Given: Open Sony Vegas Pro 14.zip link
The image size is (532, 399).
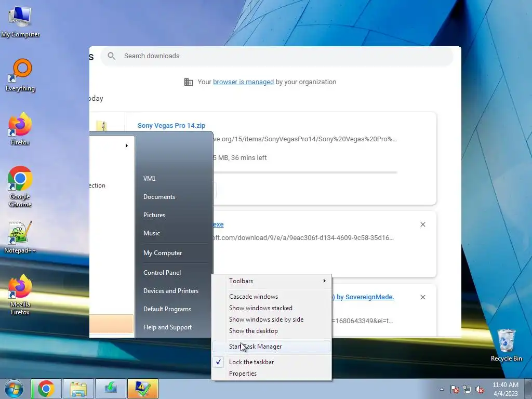Looking at the screenshot, I should [x=171, y=126].
